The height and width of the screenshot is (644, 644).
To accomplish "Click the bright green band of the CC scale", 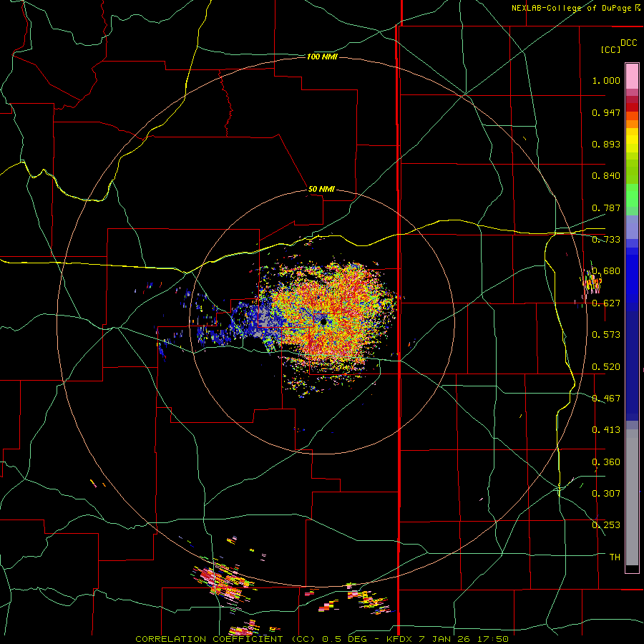I will pos(632,195).
